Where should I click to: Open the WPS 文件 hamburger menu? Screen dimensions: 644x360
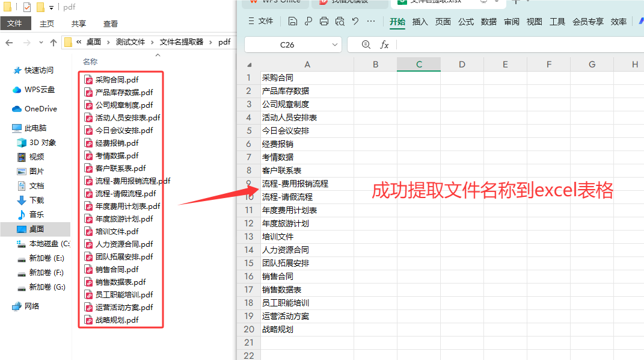tap(261, 21)
